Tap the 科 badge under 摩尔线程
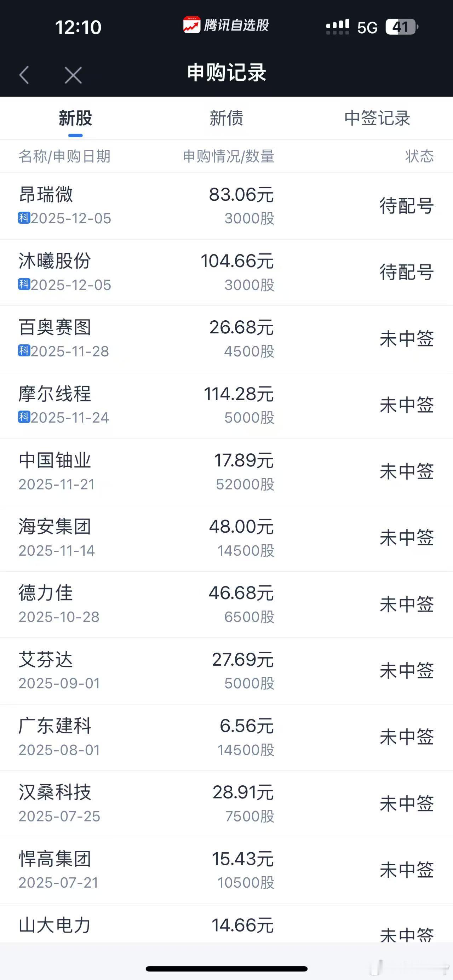The width and height of the screenshot is (453, 980). (x=24, y=417)
